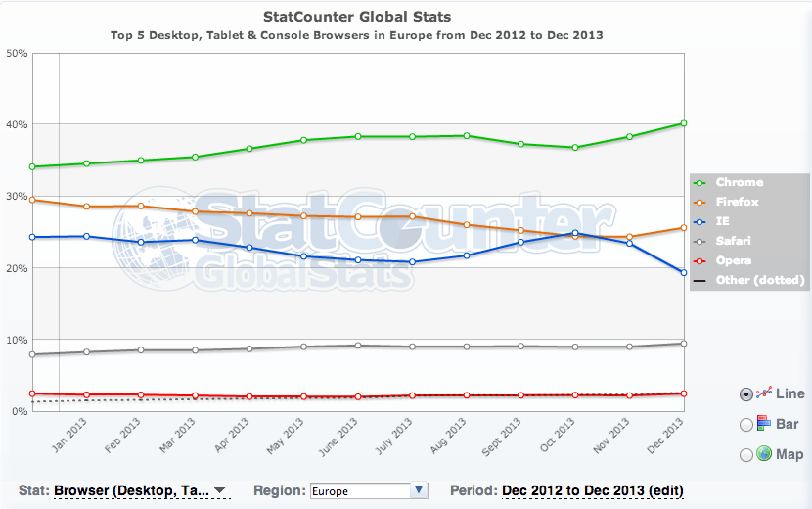Expand the Region dropdown arrow button
The width and height of the screenshot is (812, 509).
tap(419, 489)
